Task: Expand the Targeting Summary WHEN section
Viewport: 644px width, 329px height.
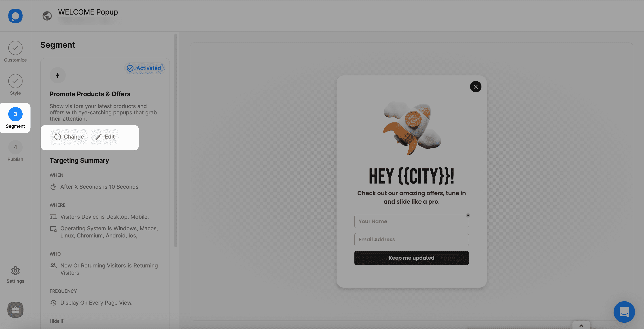Action: click(56, 175)
